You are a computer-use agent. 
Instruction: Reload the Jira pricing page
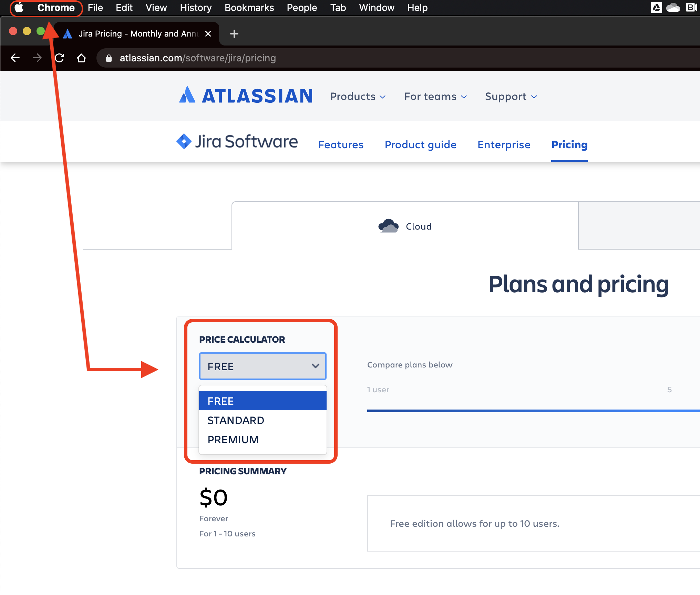pos(60,58)
